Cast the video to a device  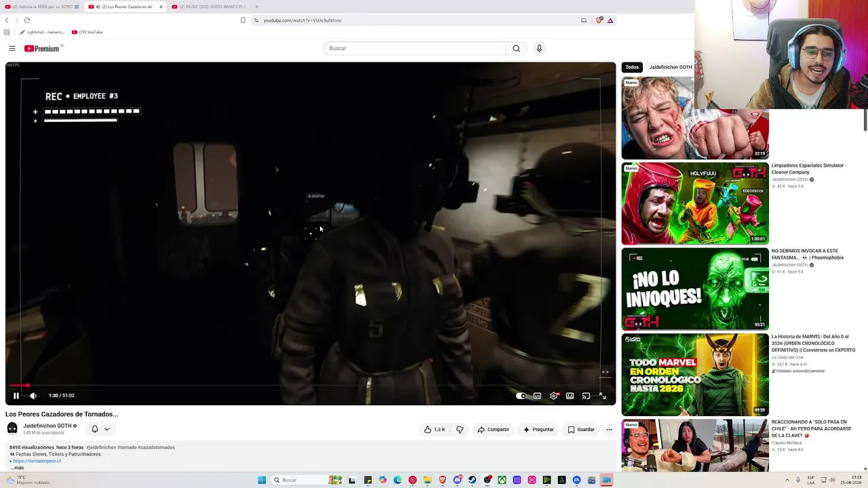pyautogui.click(x=586, y=396)
